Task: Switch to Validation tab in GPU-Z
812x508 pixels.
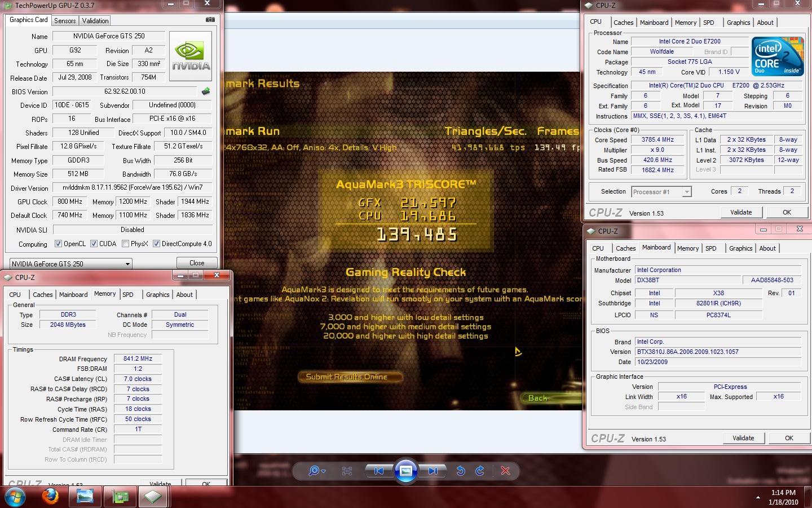Action: [95, 21]
